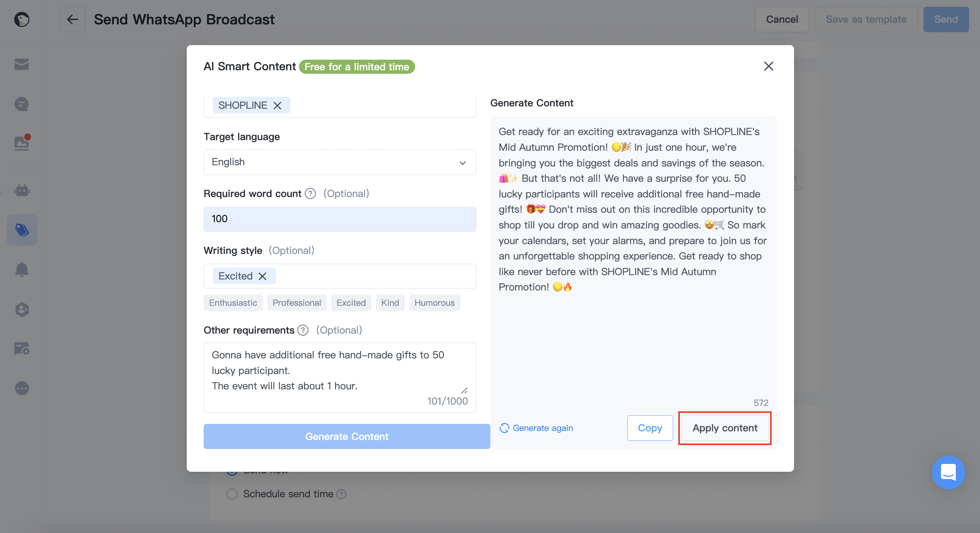Click the back arrow beside Send WhatsApp Broadcast

click(73, 19)
